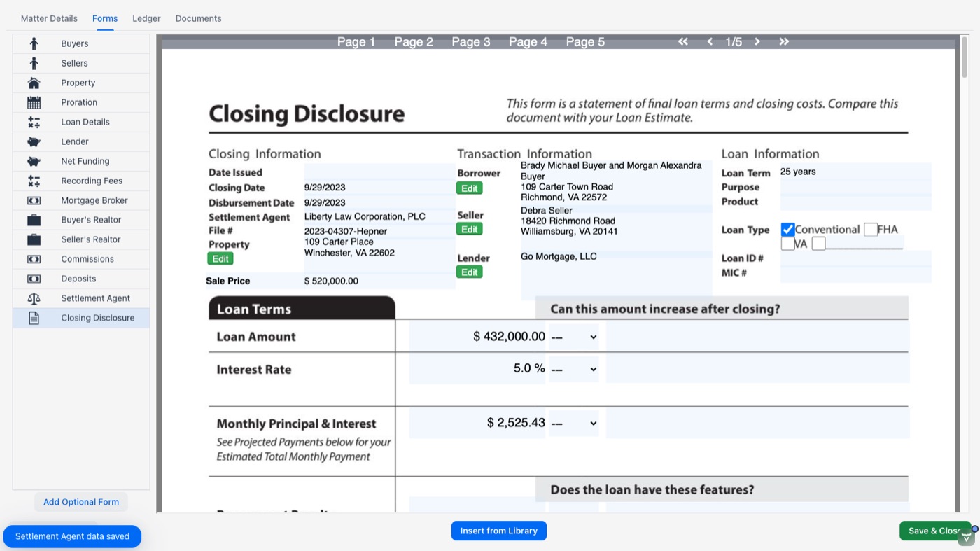Go to Page 4 of the form

(x=528, y=42)
